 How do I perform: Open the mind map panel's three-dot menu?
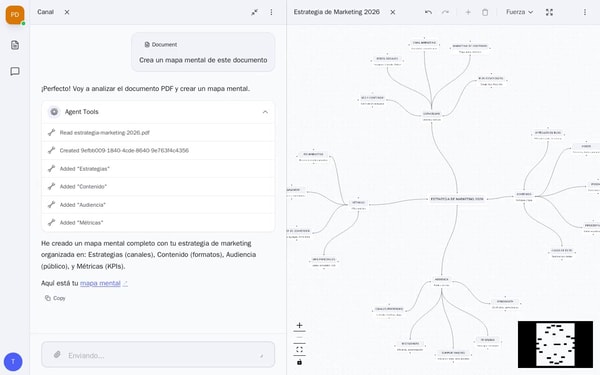point(585,12)
